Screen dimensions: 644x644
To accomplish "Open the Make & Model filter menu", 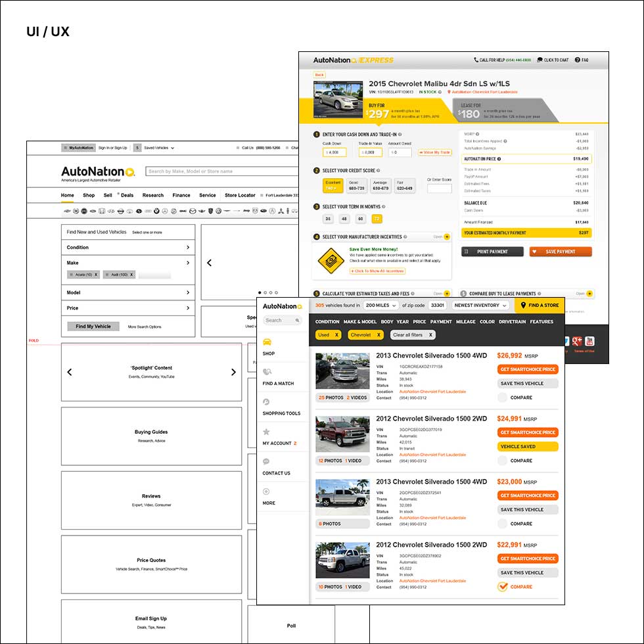I will click(x=360, y=322).
